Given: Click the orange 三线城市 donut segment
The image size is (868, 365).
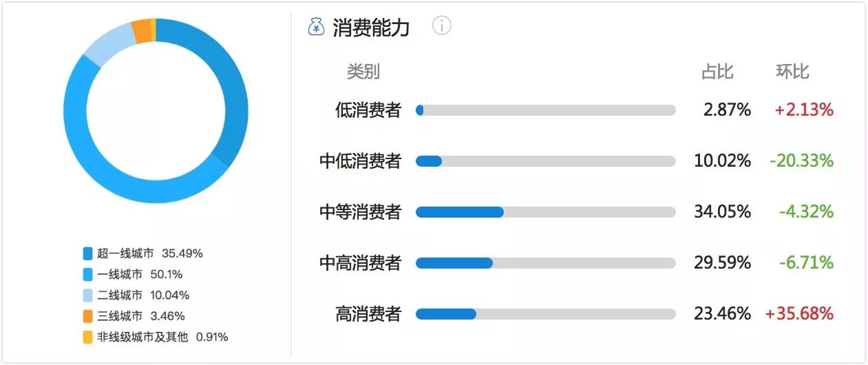Looking at the screenshot, I should (141, 30).
